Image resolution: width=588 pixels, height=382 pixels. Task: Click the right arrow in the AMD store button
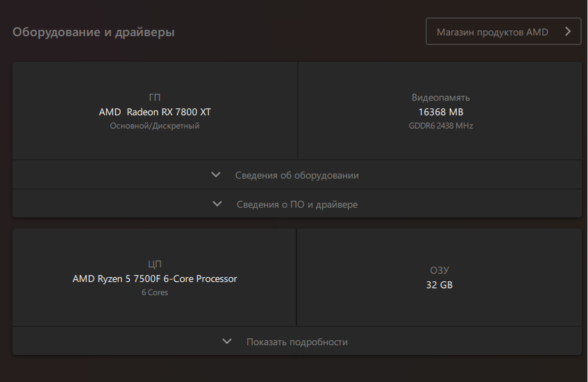click(x=568, y=32)
